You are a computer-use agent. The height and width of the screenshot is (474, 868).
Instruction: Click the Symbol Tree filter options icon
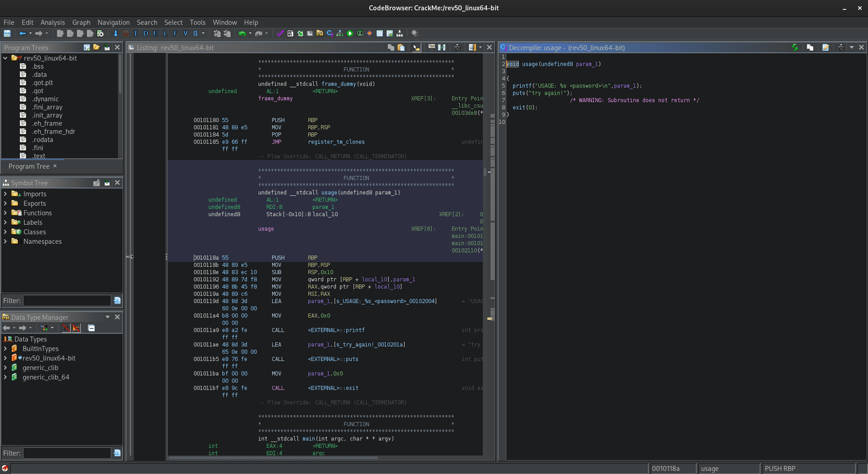(117, 301)
